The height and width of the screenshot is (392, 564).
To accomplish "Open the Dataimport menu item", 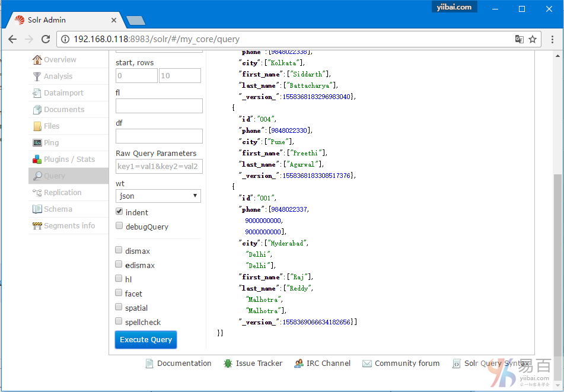I will pyautogui.click(x=68, y=93).
